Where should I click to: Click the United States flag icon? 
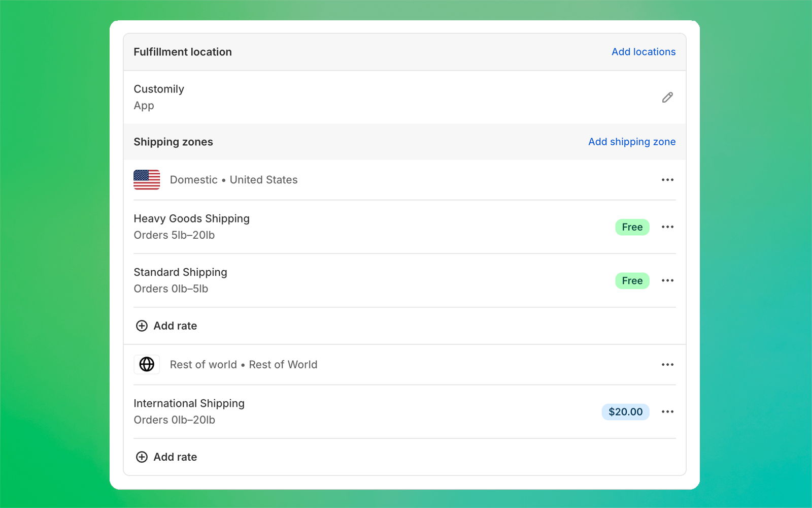[x=146, y=180]
